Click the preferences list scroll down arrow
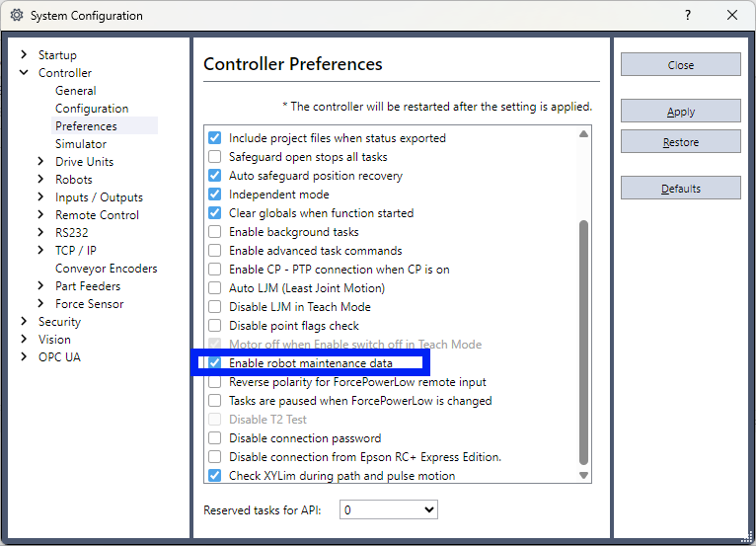 click(x=583, y=475)
